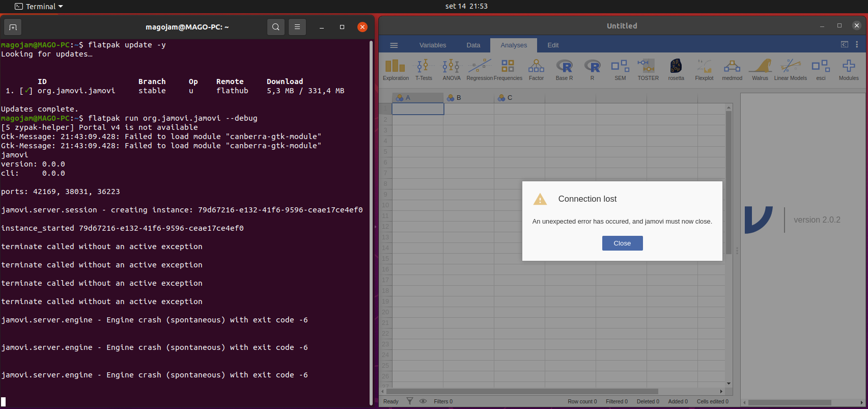The width and height of the screenshot is (868, 409).
Task: Click the ports line in terminal output
Action: click(x=61, y=192)
